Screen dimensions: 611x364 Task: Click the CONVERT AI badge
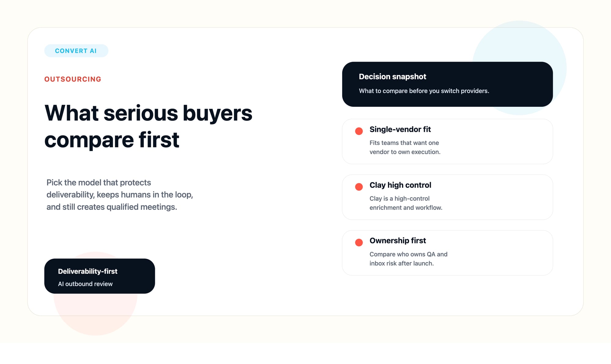76,51
